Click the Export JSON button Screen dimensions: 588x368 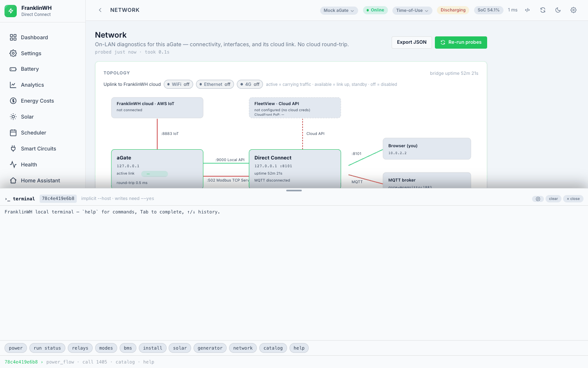point(412,43)
